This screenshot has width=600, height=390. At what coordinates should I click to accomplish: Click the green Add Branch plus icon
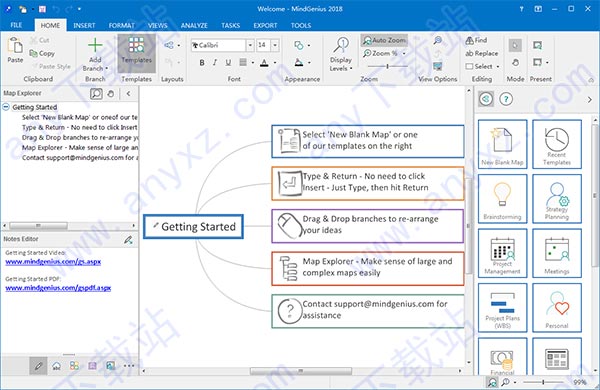click(95, 45)
